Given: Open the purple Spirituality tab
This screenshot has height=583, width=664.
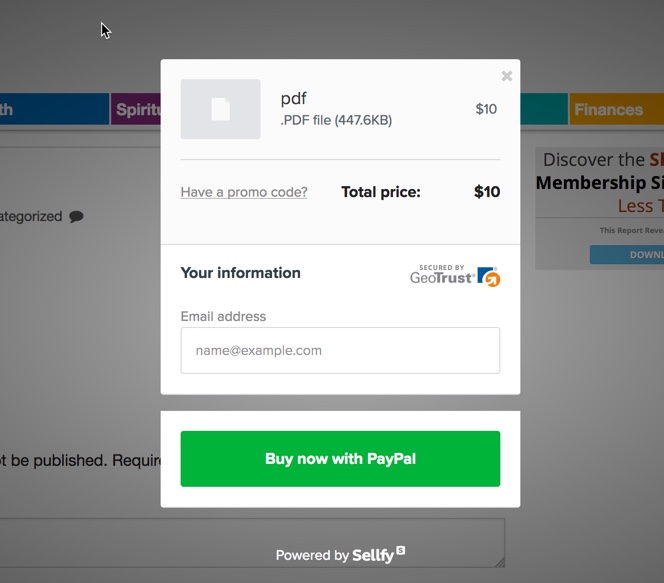Looking at the screenshot, I should 136,109.
